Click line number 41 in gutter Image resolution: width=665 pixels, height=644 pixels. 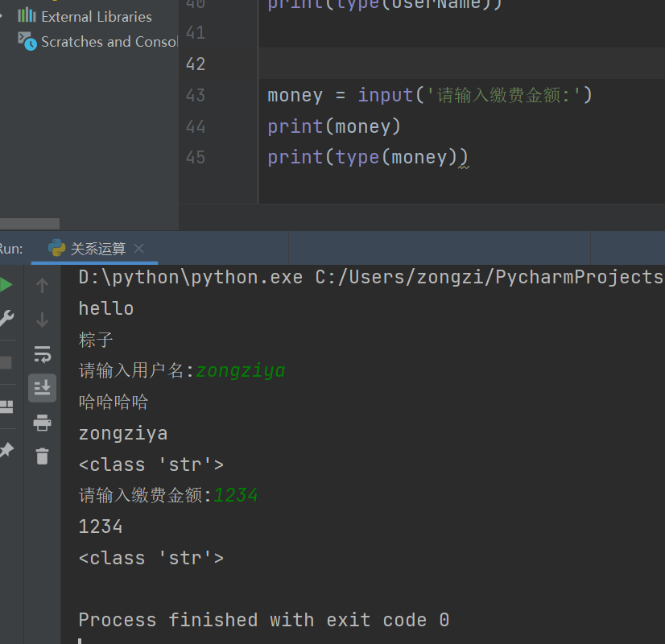[x=196, y=33]
